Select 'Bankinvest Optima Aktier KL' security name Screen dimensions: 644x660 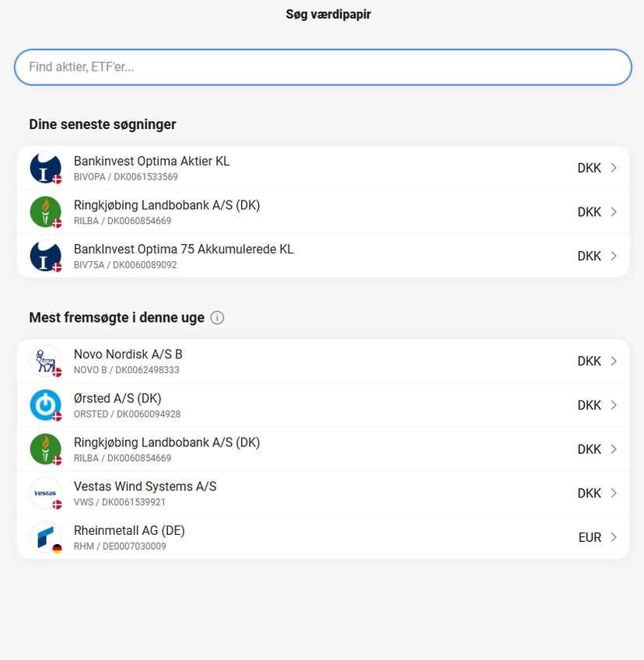click(x=152, y=161)
